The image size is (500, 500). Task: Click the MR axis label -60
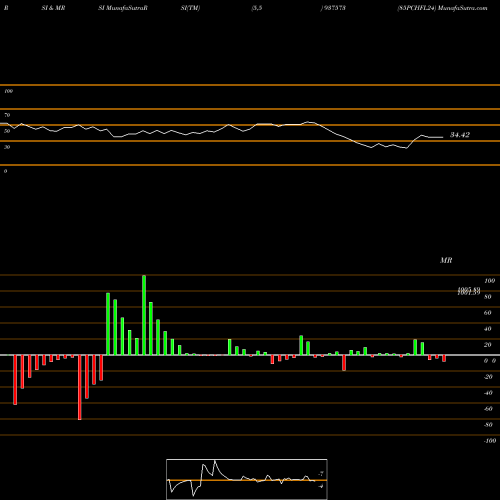click(x=488, y=409)
